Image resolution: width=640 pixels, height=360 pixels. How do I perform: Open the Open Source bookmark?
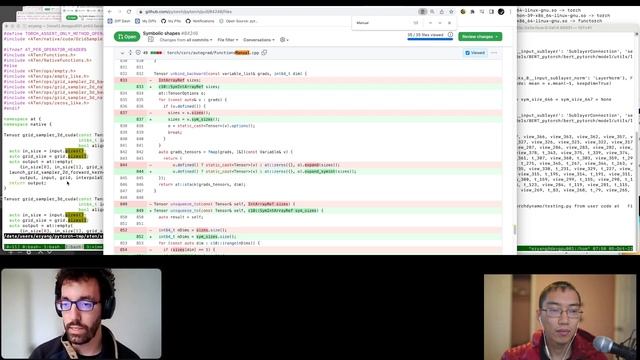(238, 21)
